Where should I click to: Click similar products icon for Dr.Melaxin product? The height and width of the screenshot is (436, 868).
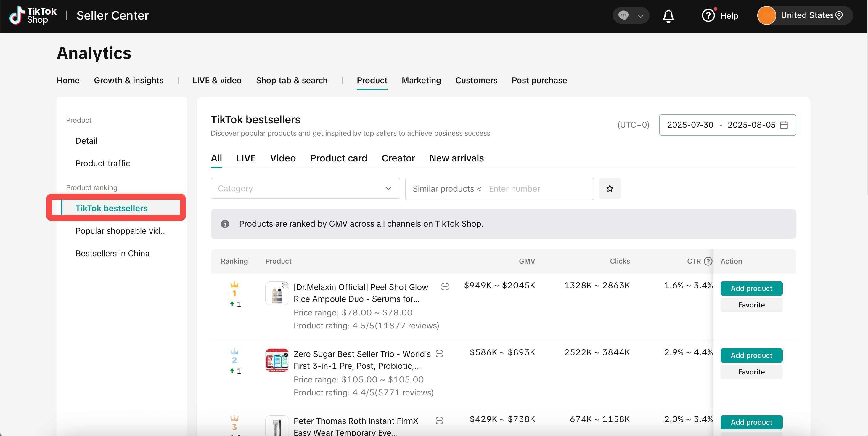tap(445, 287)
